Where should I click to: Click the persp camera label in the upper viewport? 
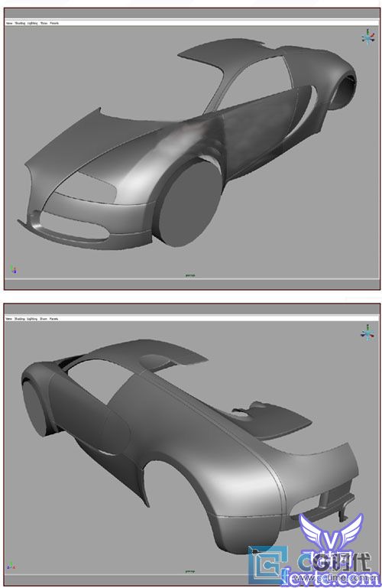pos(190,275)
